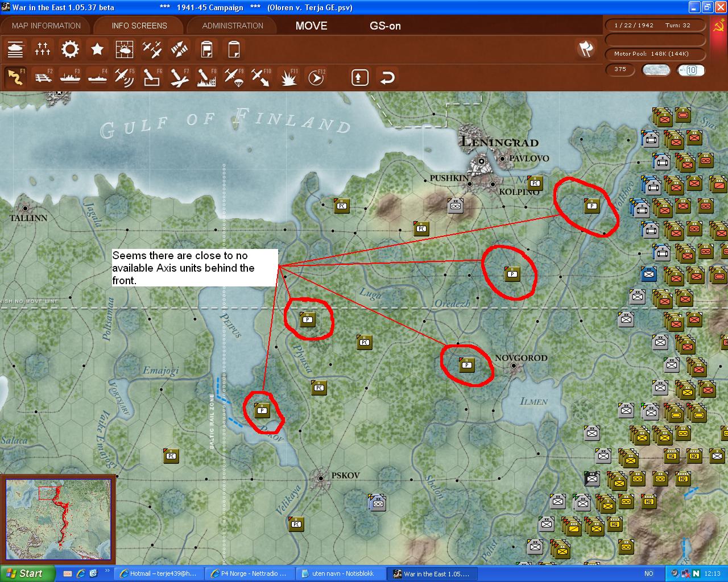This screenshot has height=582, width=728.
Task: Show the weather map grid icon
Action: 125,49
